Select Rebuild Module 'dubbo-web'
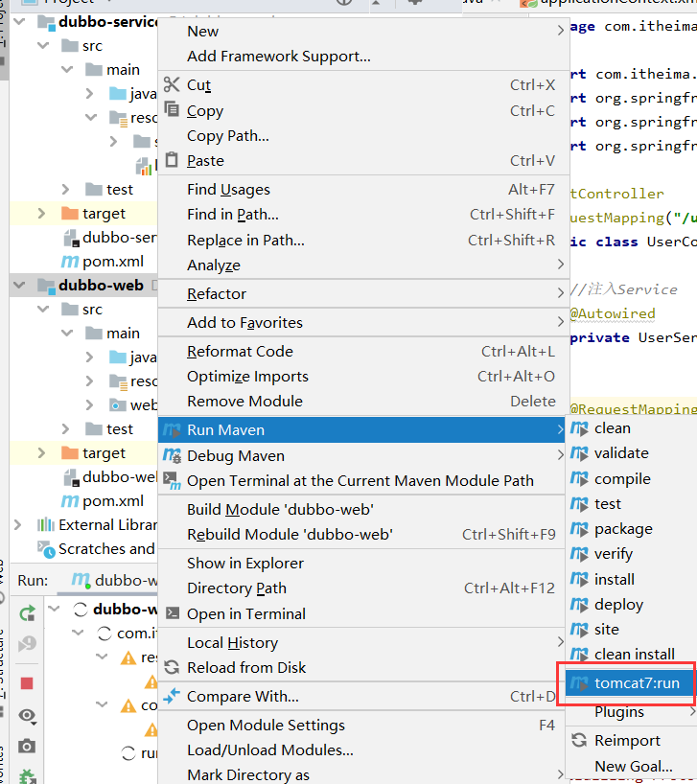The image size is (697, 784). (361, 535)
